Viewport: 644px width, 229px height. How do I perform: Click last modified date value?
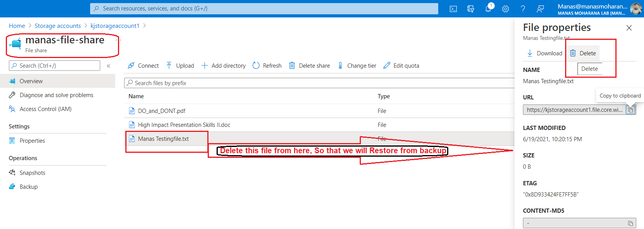(552, 139)
